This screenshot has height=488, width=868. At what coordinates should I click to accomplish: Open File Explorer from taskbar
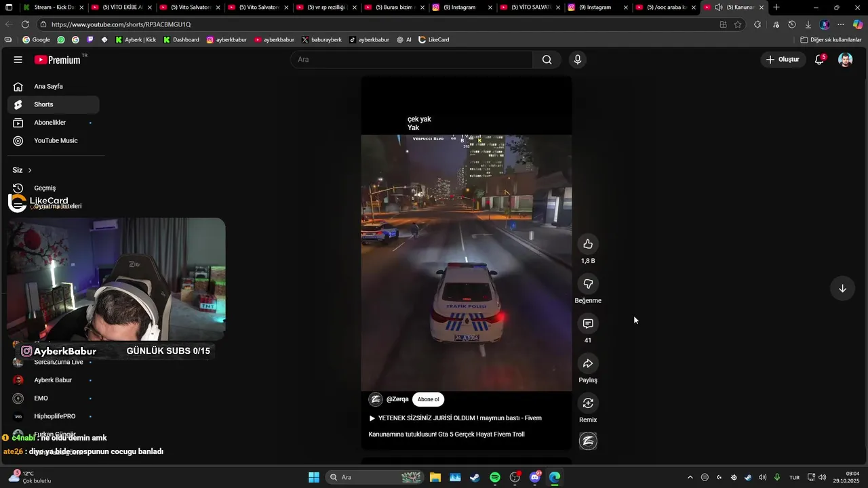click(x=435, y=477)
